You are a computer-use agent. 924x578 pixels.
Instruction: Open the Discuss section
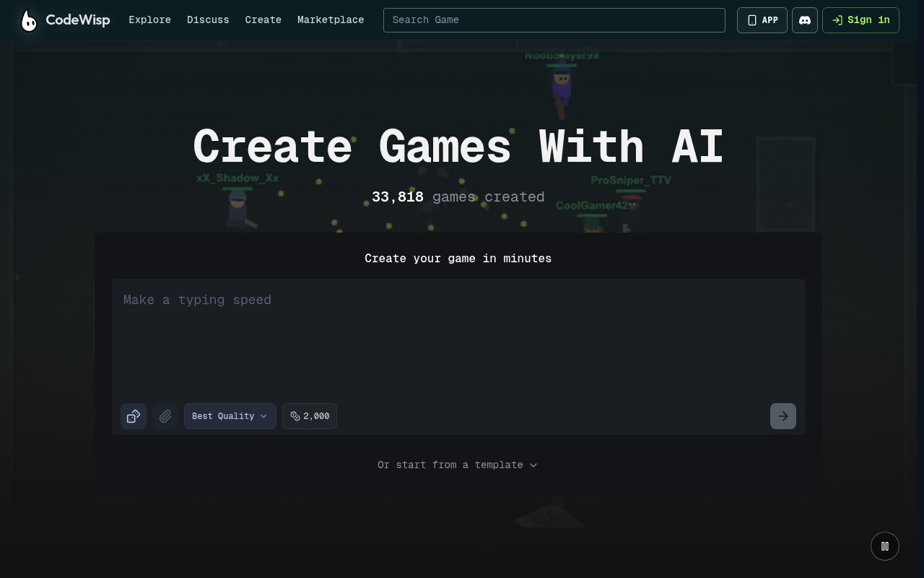pyautogui.click(x=208, y=20)
